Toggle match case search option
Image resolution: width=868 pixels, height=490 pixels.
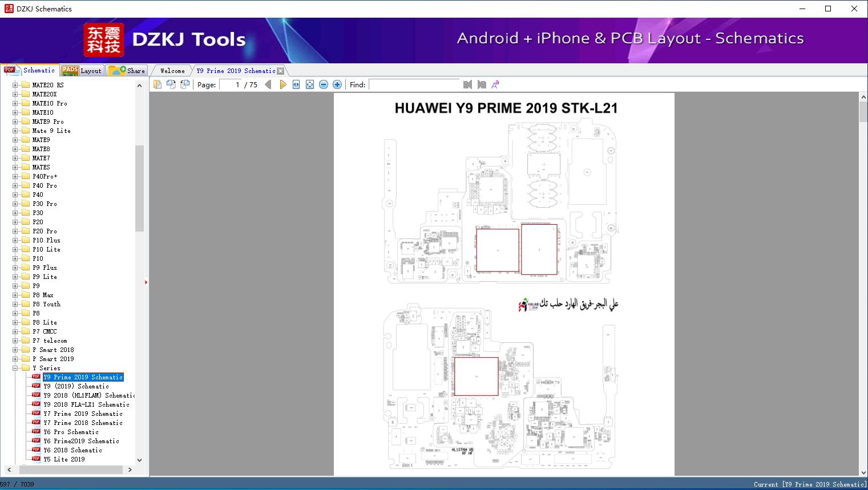495,84
